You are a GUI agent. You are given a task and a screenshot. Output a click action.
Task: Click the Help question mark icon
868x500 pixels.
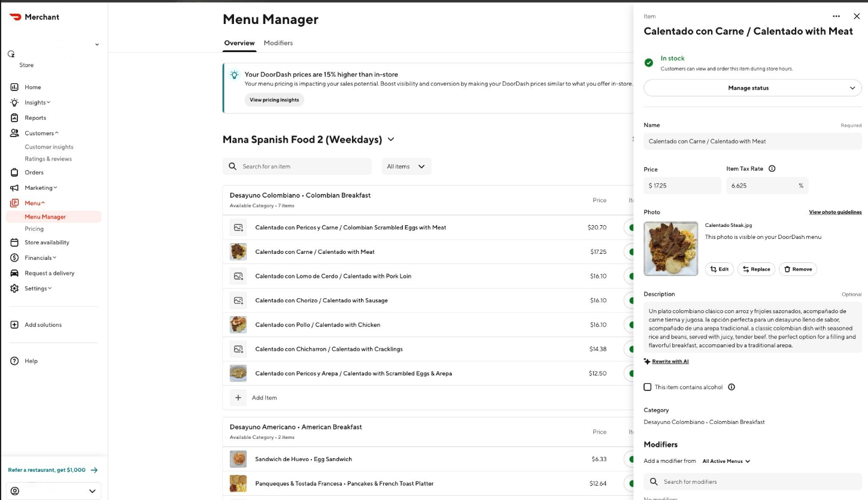pyautogui.click(x=14, y=361)
